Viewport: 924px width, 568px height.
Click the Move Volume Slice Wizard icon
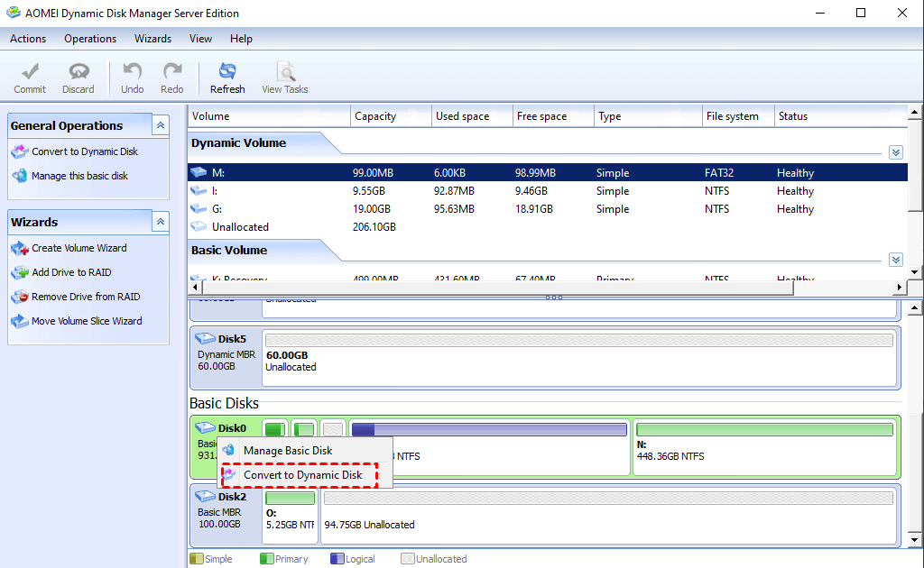(x=20, y=321)
